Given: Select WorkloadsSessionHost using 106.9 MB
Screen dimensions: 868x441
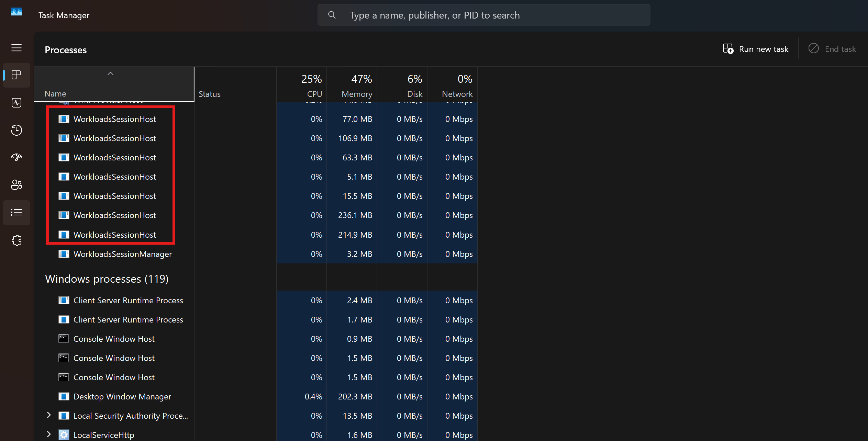Looking at the screenshot, I should point(256,138).
